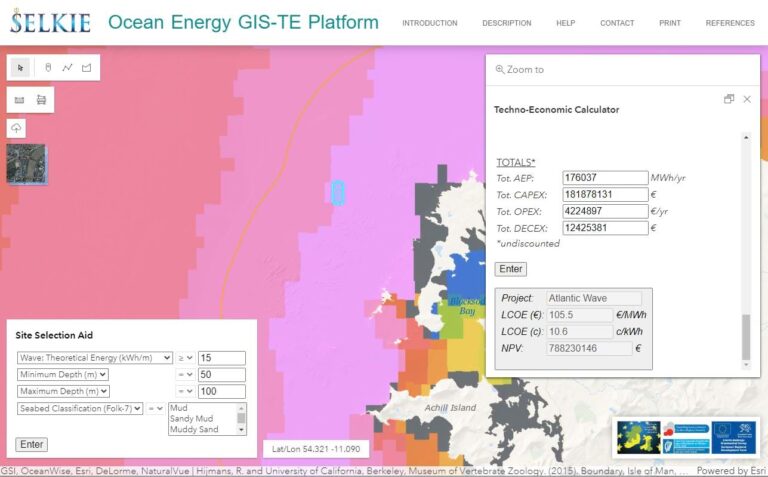Viewport: 768px width, 477px height.
Task: Click the Achill Island map label
Action: click(x=450, y=407)
